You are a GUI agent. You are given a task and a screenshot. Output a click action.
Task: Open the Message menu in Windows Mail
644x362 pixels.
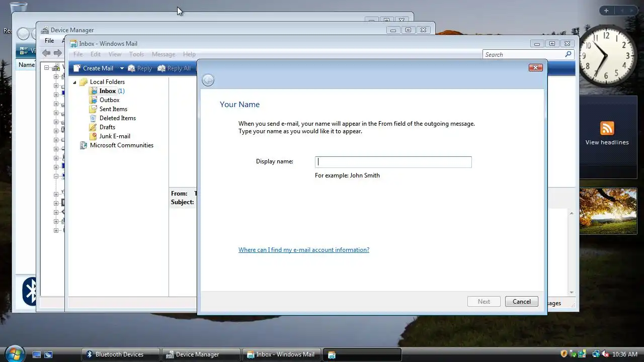point(164,54)
